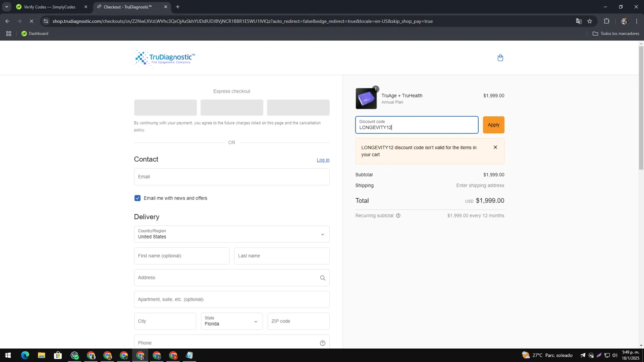Uncheck Email me with news and offers
644x362 pixels.
[x=137, y=198]
